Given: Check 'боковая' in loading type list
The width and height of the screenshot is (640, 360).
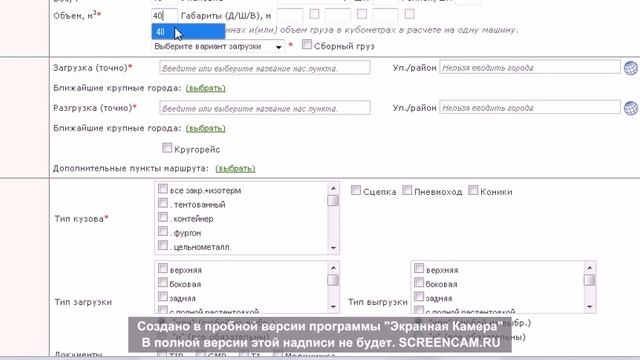Looking at the screenshot, I should (x=163, y=282).
